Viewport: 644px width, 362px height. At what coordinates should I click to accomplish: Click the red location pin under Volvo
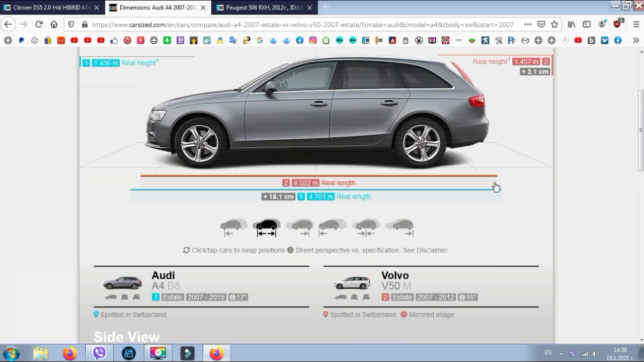pos(326,314)
